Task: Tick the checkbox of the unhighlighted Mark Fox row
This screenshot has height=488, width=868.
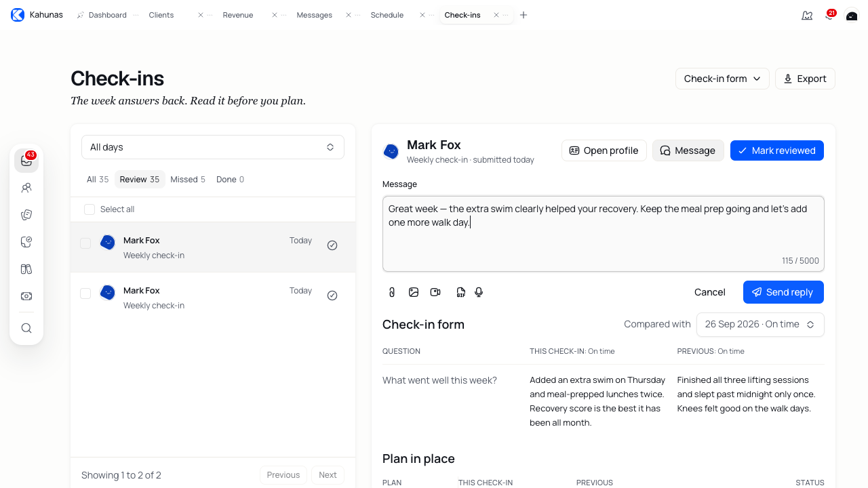Action: (x=85, y=293)
